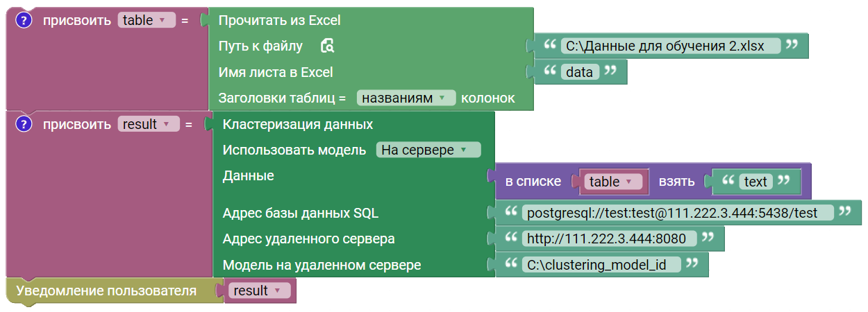Click the Адрес базы данных SQL label
This screenshot has height=312, width=868.
[x=301, y=213]
